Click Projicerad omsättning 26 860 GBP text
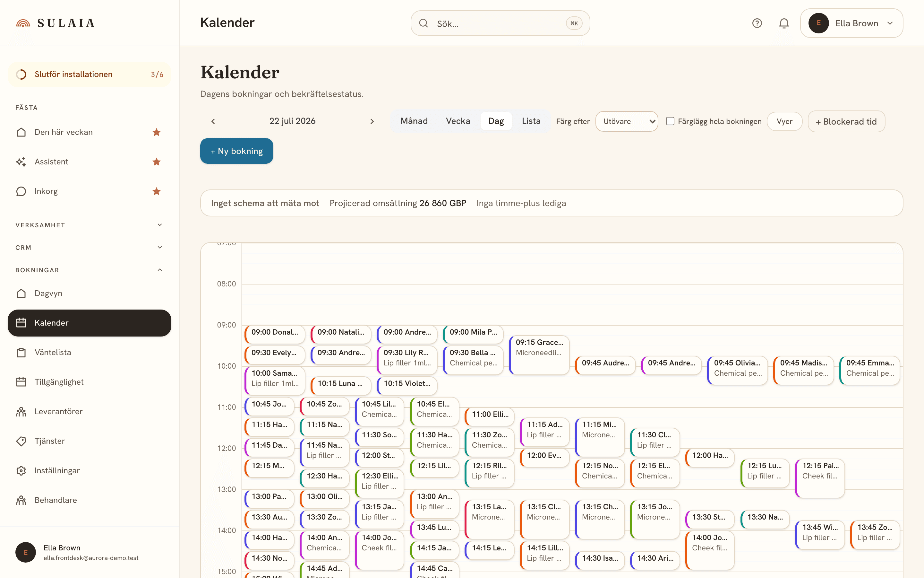This screenshot has height=578, width=924. [398, 203]
